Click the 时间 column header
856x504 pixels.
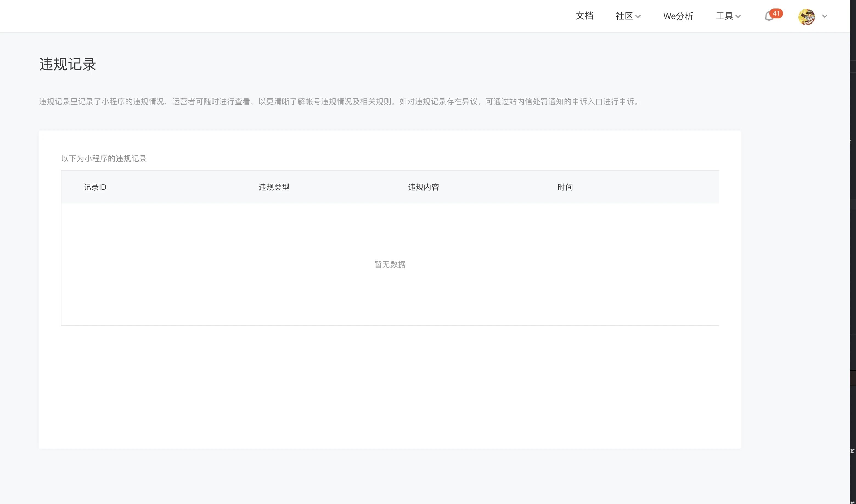click(x=565, y=187)
